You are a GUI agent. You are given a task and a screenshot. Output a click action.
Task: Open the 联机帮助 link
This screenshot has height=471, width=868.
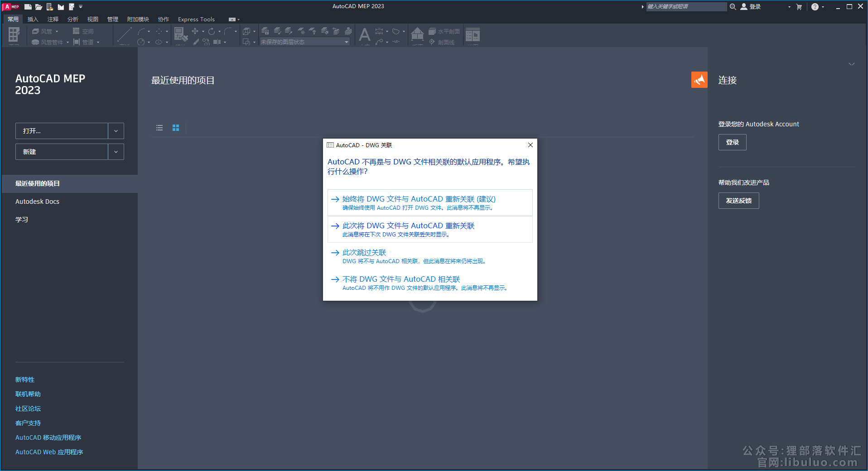coord(28,394)
